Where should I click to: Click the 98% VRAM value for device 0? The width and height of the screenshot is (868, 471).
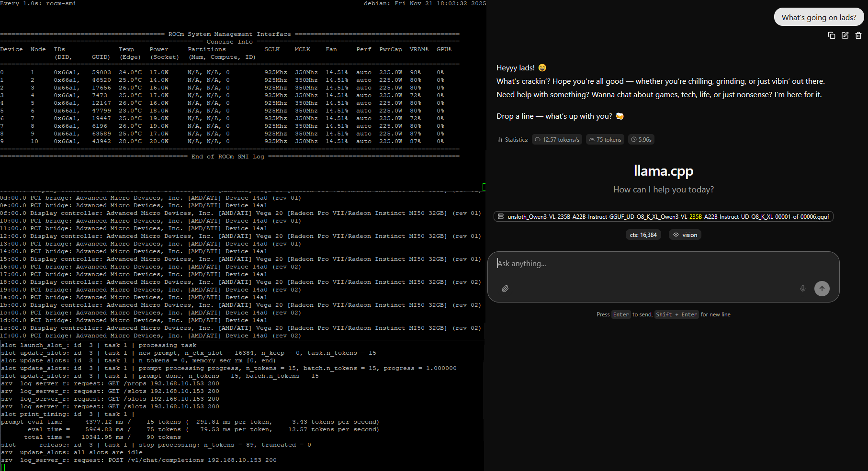[x=416, y=72]
